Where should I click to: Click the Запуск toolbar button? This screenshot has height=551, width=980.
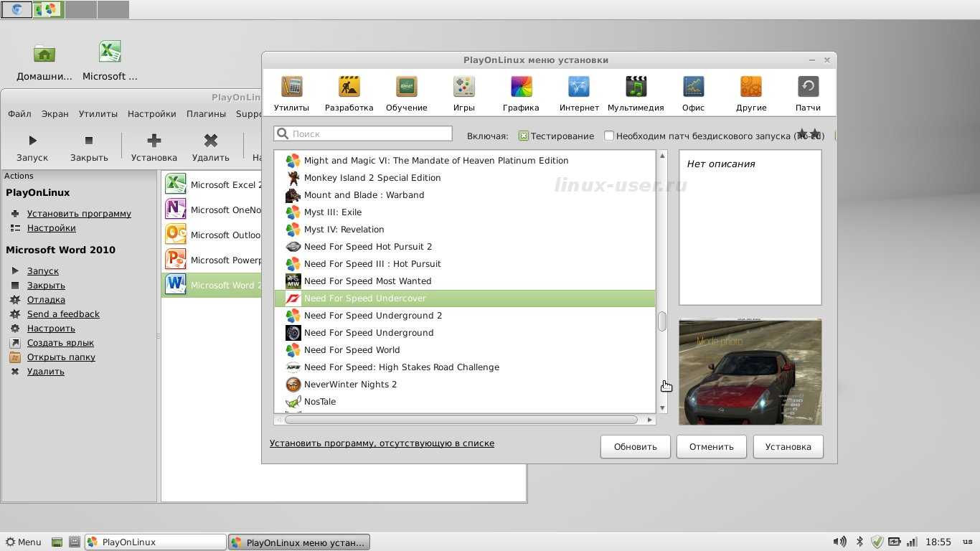point(32,148)
